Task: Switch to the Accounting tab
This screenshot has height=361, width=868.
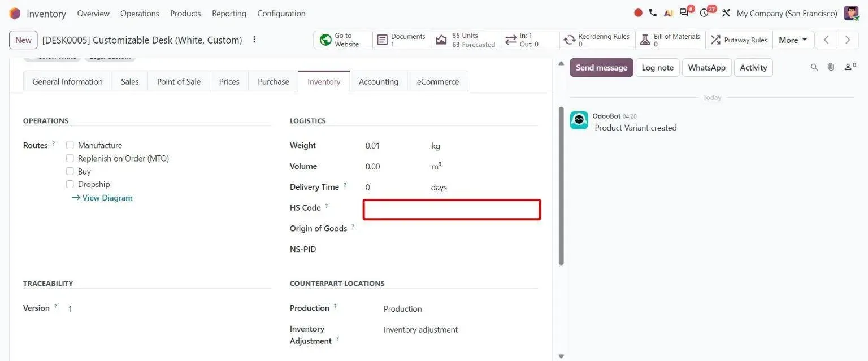Action: (379, 81)
